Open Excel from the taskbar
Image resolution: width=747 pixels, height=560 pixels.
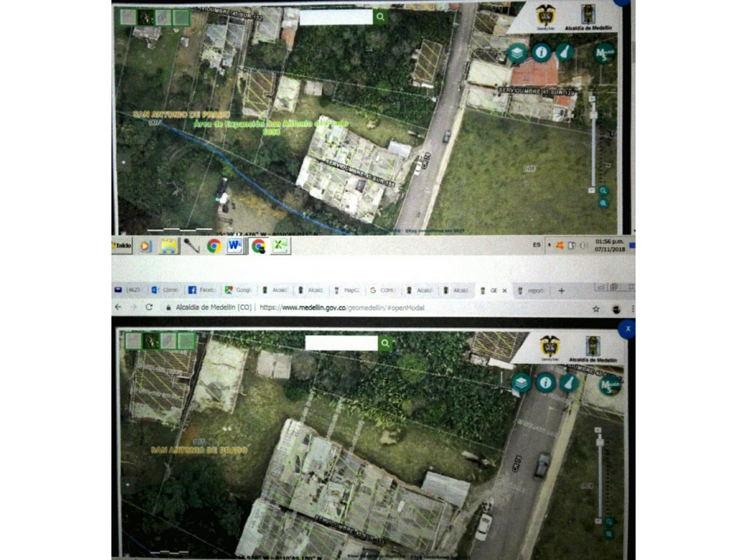(281, 246)
